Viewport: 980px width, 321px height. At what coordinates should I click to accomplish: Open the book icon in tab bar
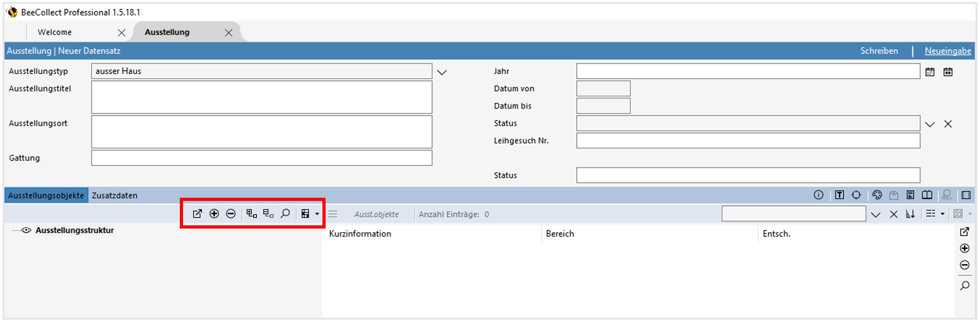[927, 195]
